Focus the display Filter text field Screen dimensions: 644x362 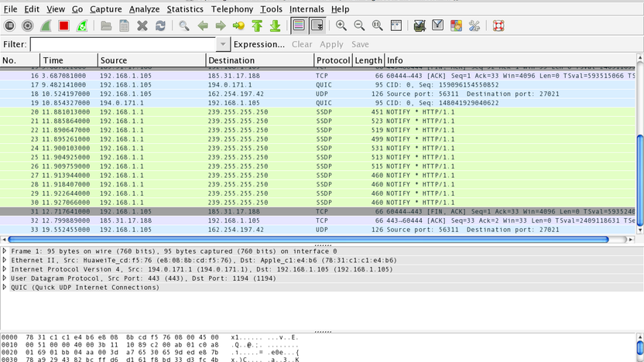click(x=123, y=44)
